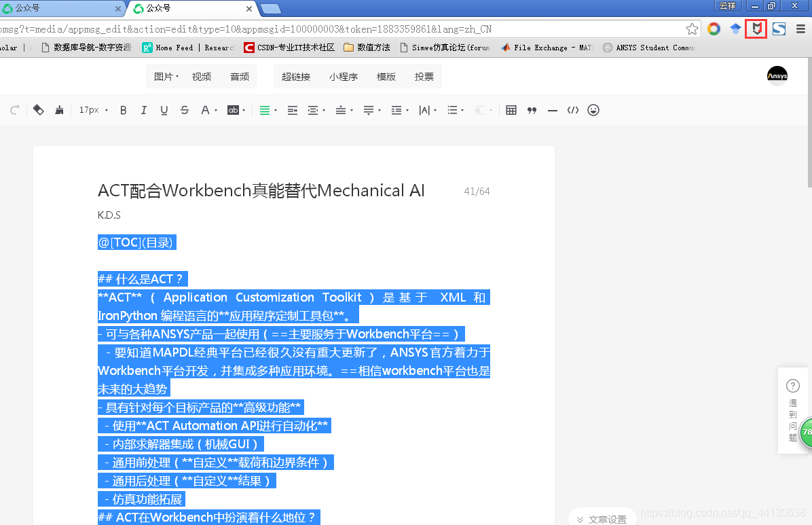Viewport: 812px width, 525px height.
Task: Click the letter spacing |A| icon
Action: tap(424, 110)
